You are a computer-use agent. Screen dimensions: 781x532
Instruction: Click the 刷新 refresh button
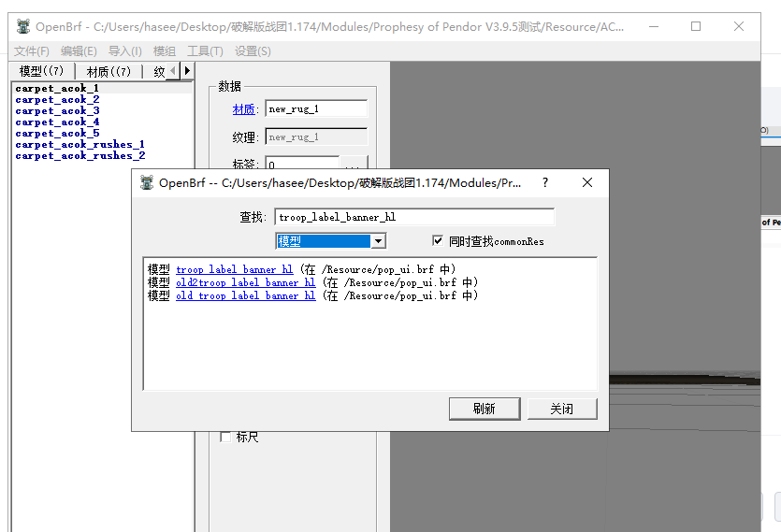click(x=485, y=409)
